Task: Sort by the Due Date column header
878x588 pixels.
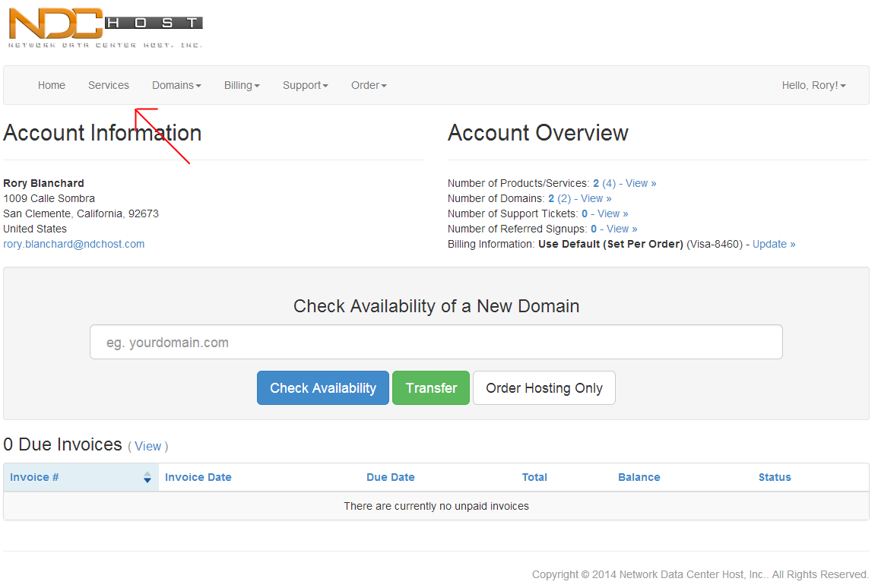Action: (x=390, y=477)
